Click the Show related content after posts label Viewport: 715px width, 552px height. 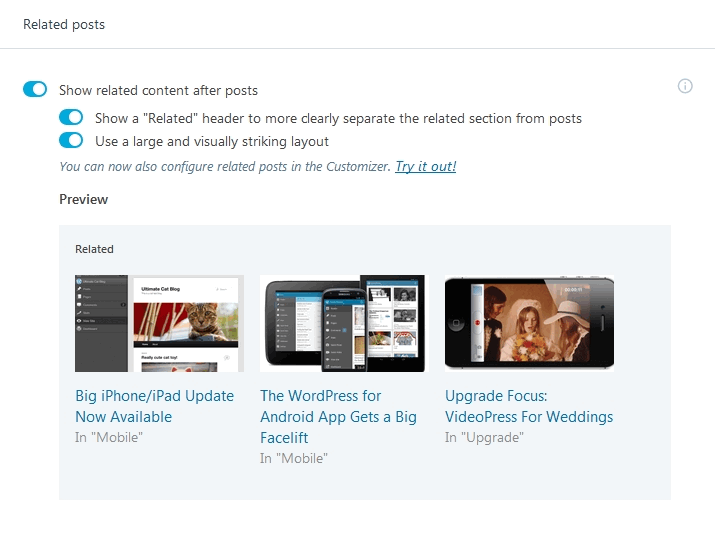point(158,90)
